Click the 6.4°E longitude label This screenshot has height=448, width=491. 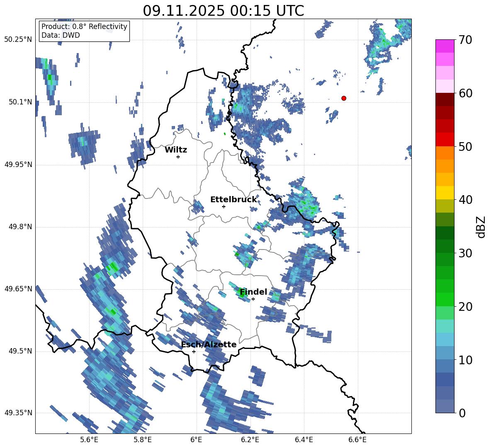[x=304, y=440]
